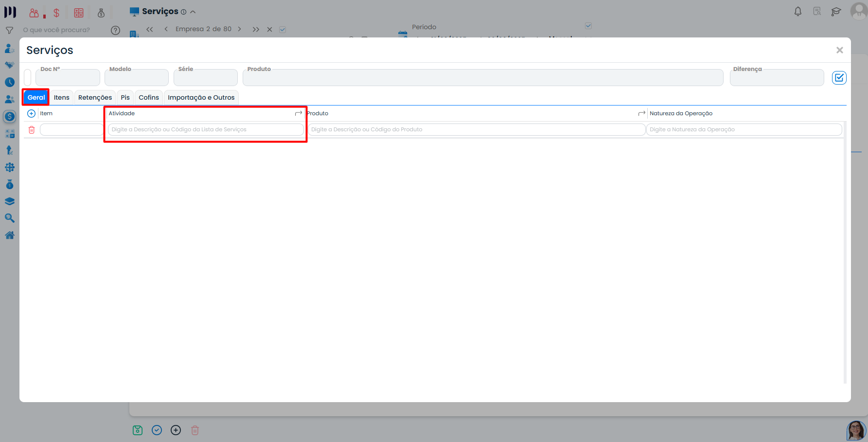This screenshot has width=868, height=442.
Task: Click the notifications bell icon
Action: pyautogui.click(x=798, y=11)
